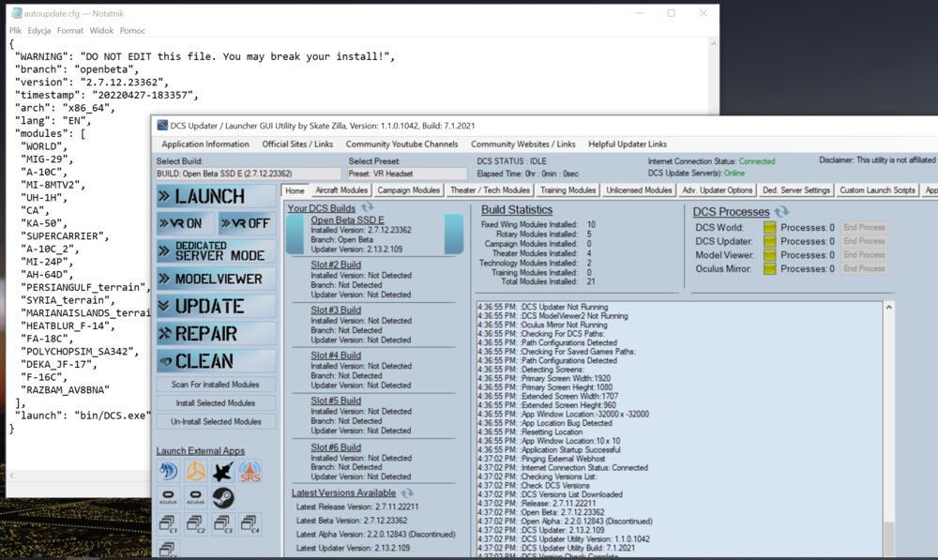Screen dimensions: 938x560
Task: Click the big LAUNCH button
Action: [x=216, y=196]
